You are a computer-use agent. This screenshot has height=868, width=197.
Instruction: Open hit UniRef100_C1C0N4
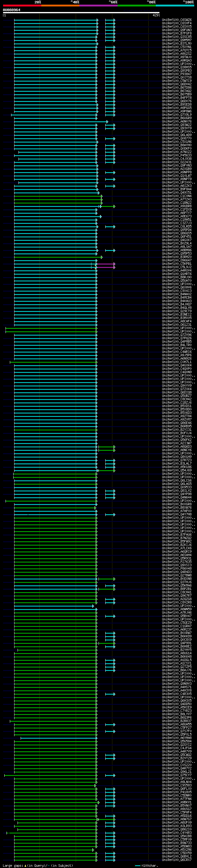(x=177, y=196)
